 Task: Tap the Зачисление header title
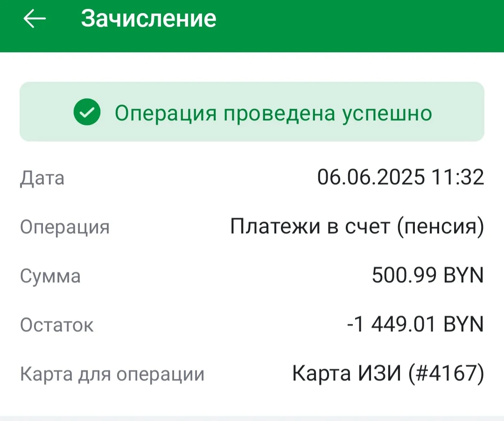148,18
